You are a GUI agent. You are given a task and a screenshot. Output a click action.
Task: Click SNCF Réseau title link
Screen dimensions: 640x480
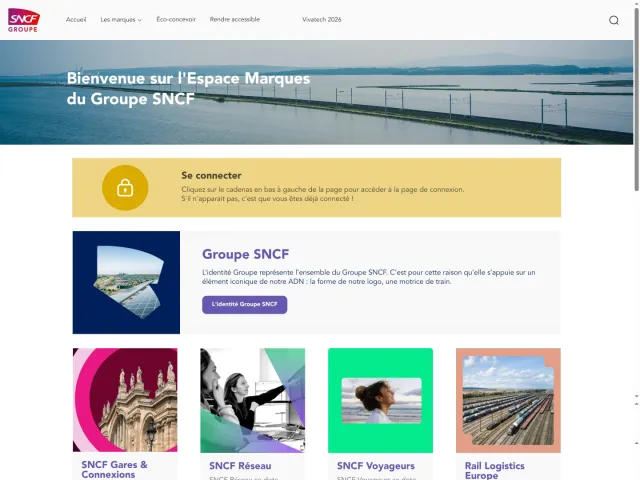pos(240,466)
